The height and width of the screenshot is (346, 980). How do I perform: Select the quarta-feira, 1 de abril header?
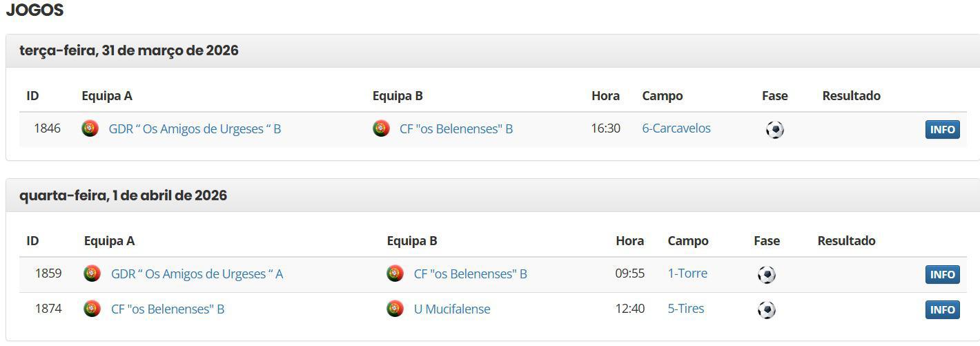coord(123,195)
